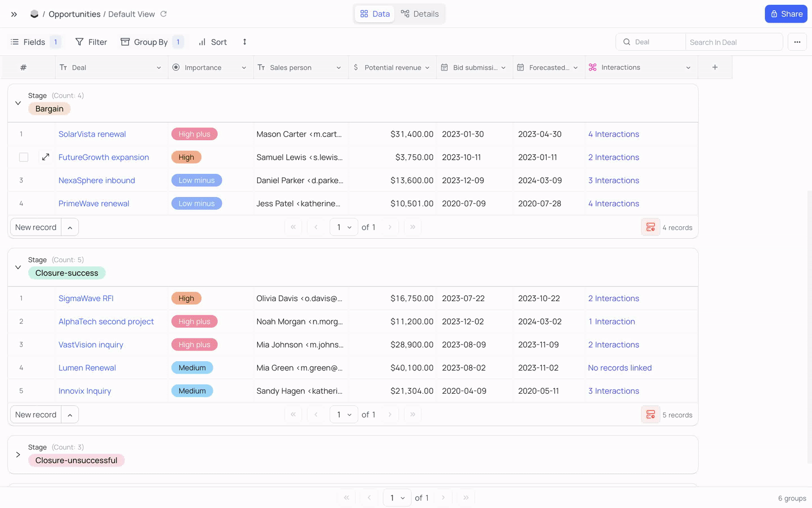
Task: Open the Filter toolbar option
Action: (91, 42)
